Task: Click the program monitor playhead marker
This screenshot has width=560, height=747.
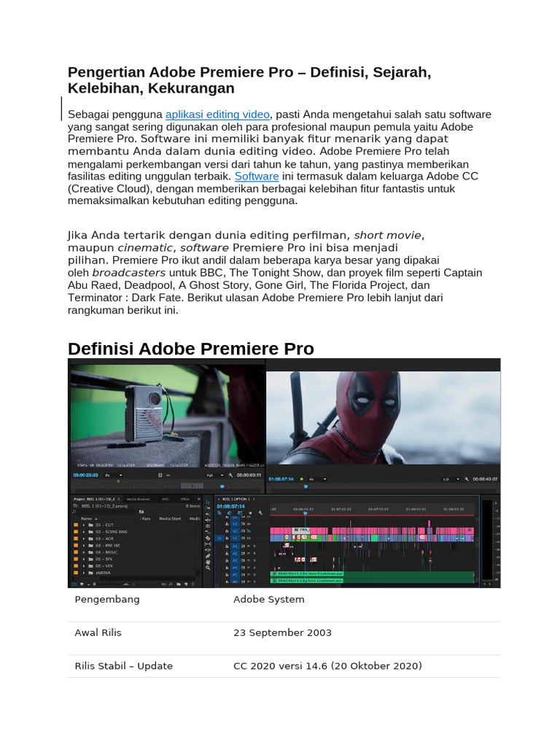Action: click(x=306, y=487)
